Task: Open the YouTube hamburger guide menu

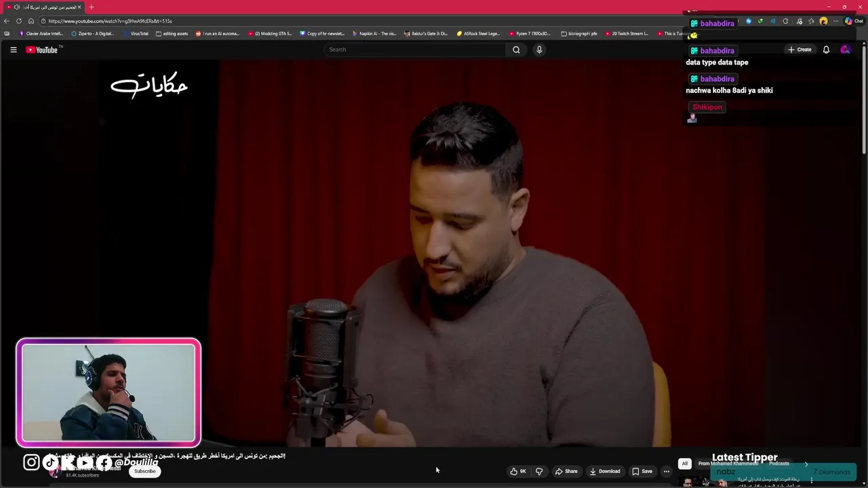Action: (13, 49)
